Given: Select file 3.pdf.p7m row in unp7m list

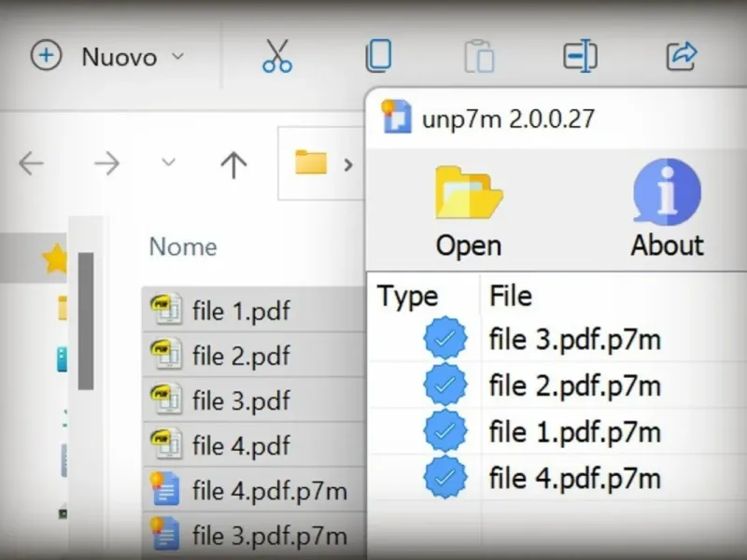Looking at the screenshot, I should click(557, 339).
